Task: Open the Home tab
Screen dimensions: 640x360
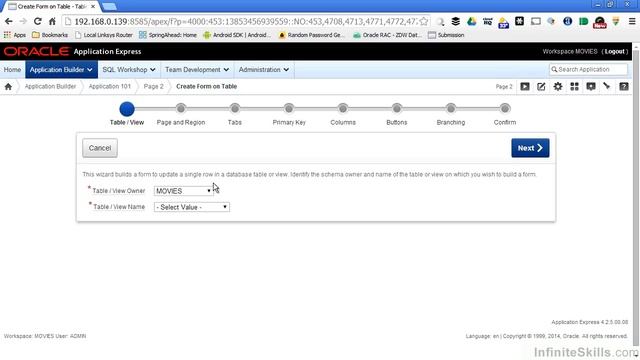Action: coord(12,70)
